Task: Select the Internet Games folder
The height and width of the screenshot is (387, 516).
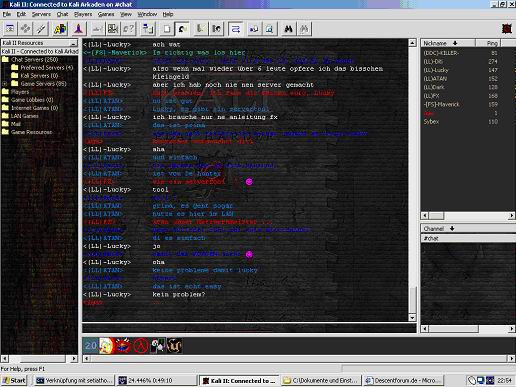Action: [30, 108]
